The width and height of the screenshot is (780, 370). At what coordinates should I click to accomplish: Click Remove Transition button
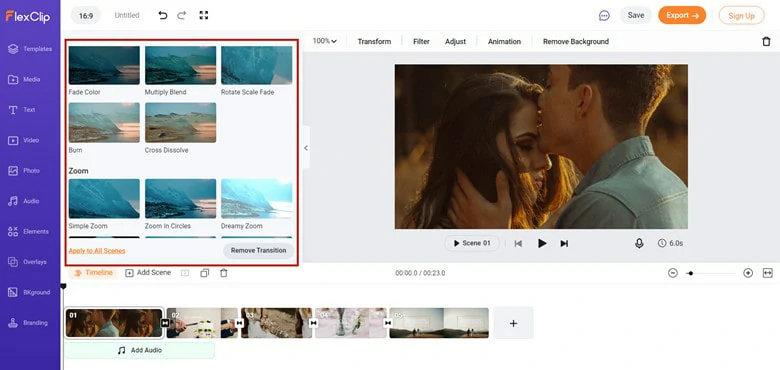pyautogui.click(x=258, y=250)
